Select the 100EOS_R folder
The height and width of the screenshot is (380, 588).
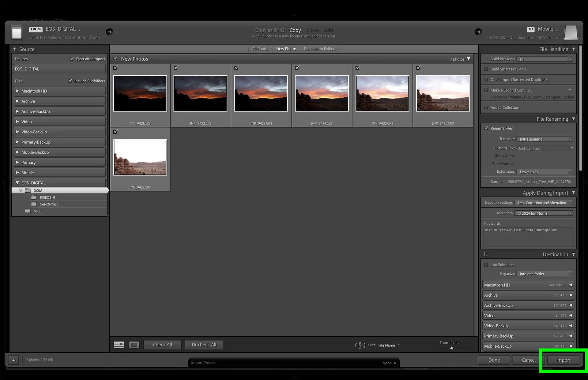[x=47, y=198]
